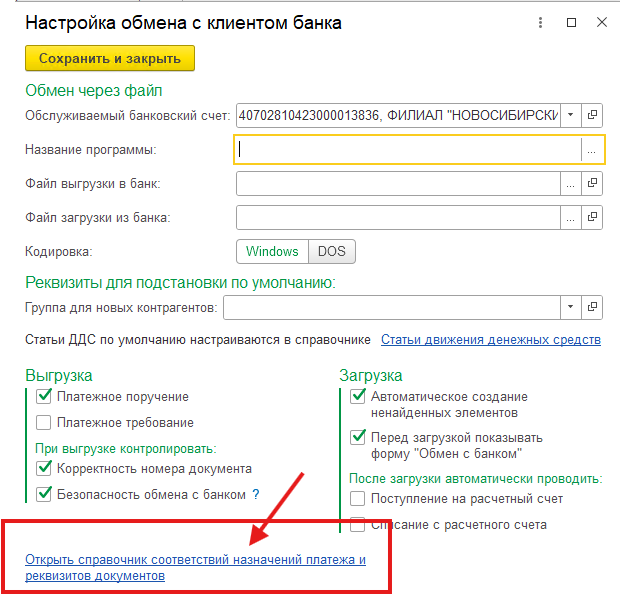The image size is (620, 595).
Task: Open help question mark for bank exchange security
Action: [256, 494]
